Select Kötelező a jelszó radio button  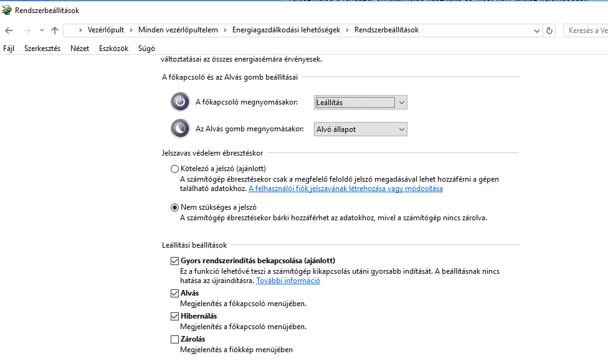174,169
